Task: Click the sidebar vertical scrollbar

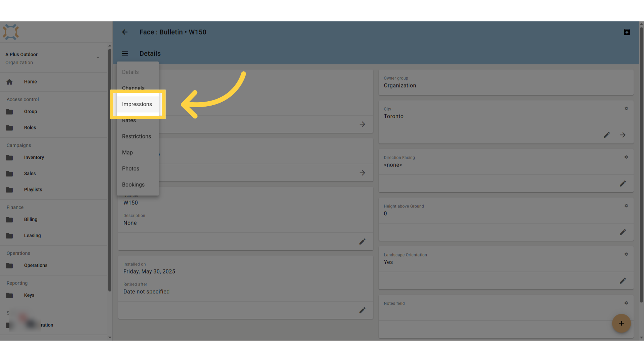Action: (x=110, y=170)
